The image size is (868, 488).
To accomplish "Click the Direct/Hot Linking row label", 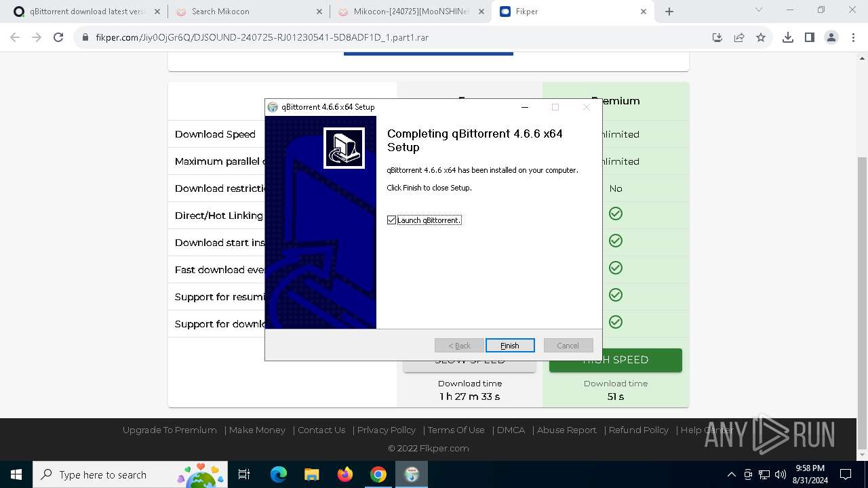I will click(218, 216).
